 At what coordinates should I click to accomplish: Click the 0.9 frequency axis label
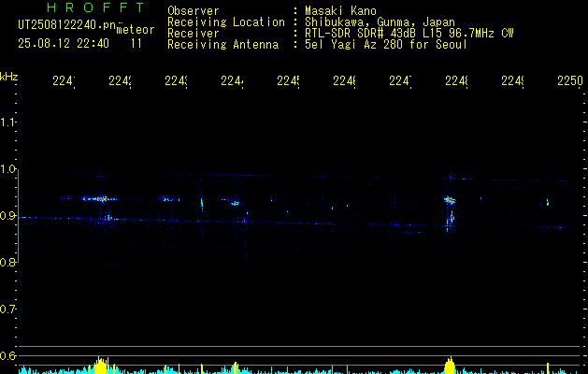click(x=7, y=216)
